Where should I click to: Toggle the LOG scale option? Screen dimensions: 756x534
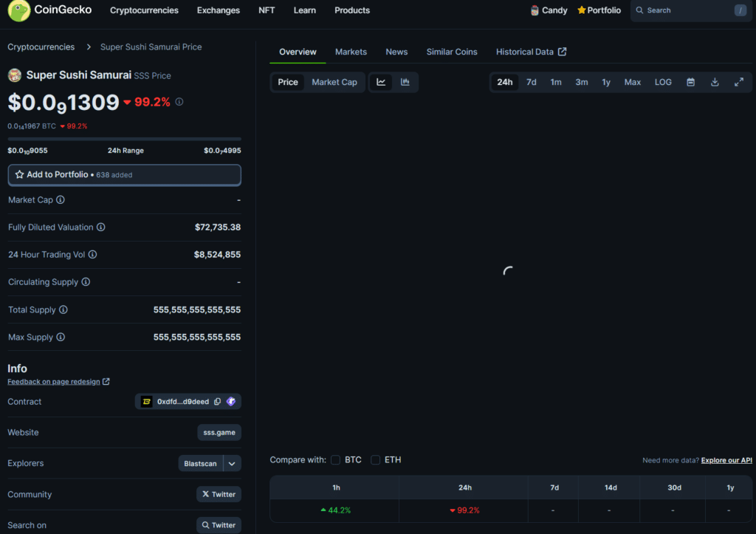click(663, 82)
